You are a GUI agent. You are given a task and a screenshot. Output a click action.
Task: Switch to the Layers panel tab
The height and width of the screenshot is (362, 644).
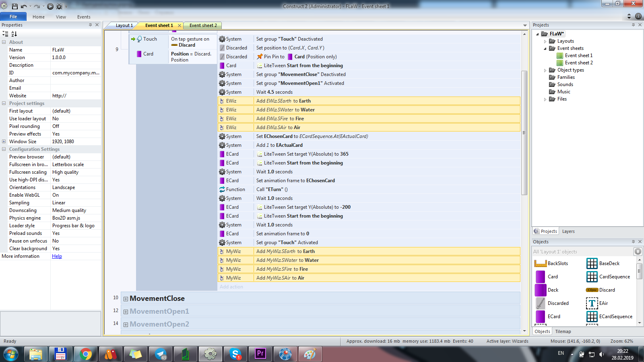click(568, 231)
